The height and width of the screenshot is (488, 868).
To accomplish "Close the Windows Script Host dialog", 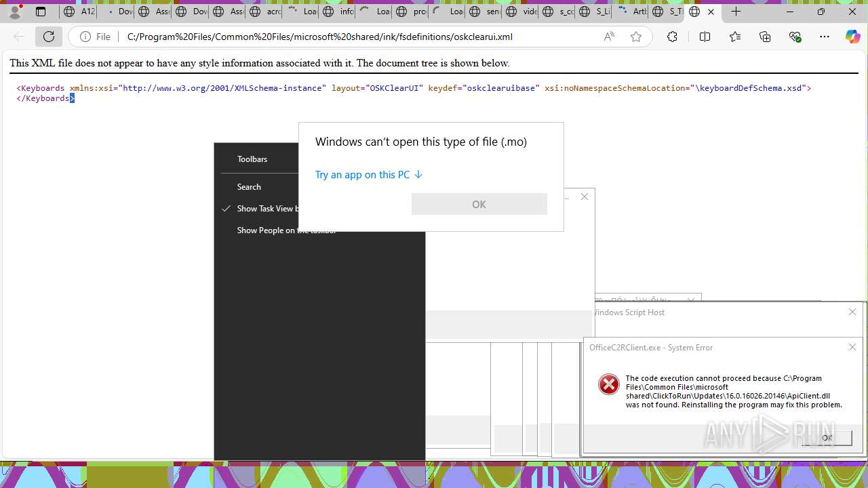I will (852, 312).
